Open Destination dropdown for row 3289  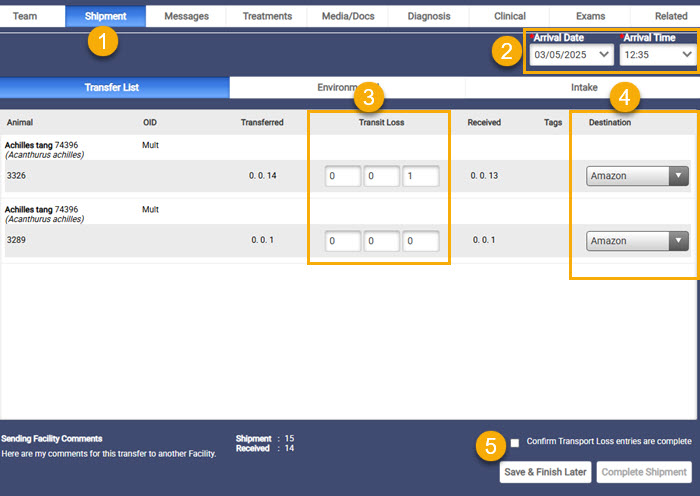637,241
